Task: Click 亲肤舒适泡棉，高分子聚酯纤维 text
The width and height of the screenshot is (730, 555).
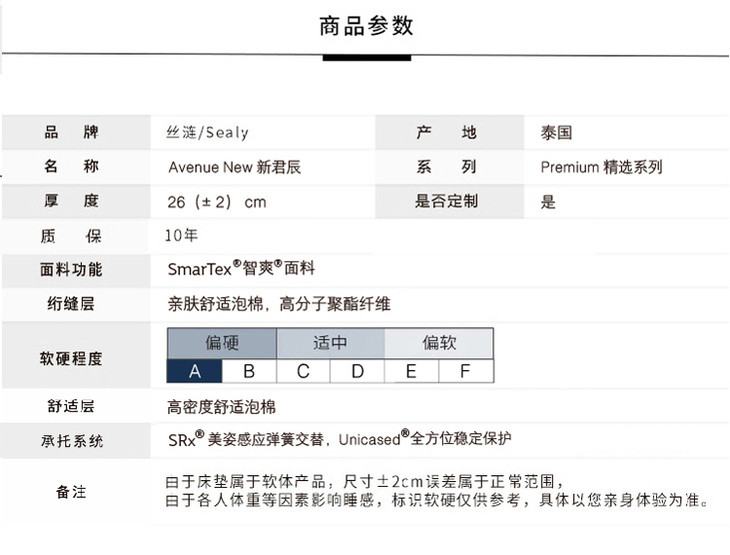Action: point(279,304)
